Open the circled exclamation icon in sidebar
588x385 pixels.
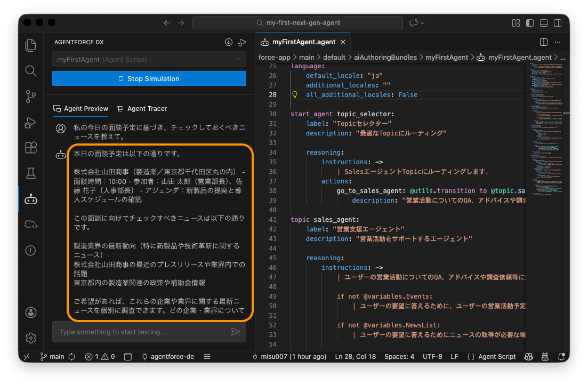tap(31, 250)
